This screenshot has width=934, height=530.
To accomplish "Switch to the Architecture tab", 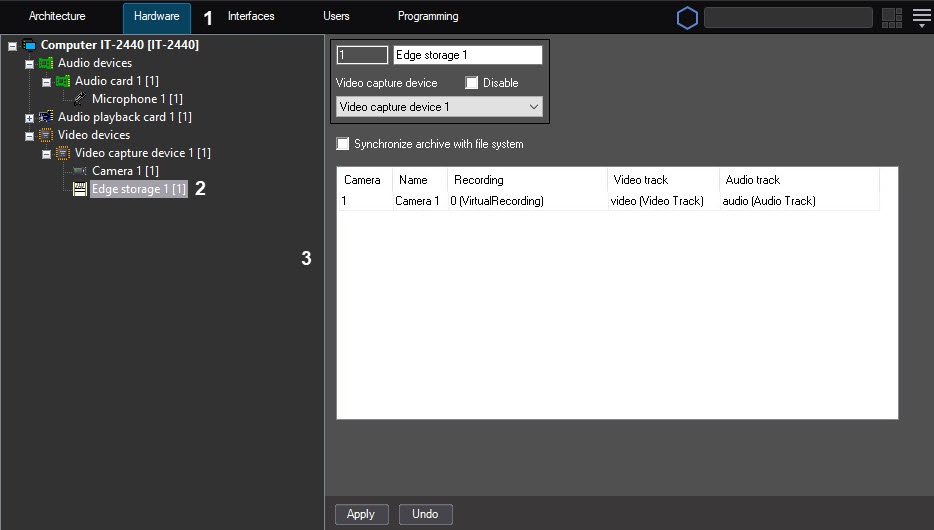I will point(57,16).
